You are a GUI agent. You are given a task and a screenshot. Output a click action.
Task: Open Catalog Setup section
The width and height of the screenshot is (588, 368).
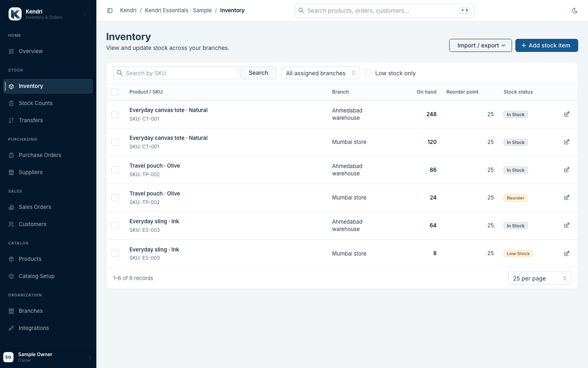pyautogui.click(x=48, y=276)
